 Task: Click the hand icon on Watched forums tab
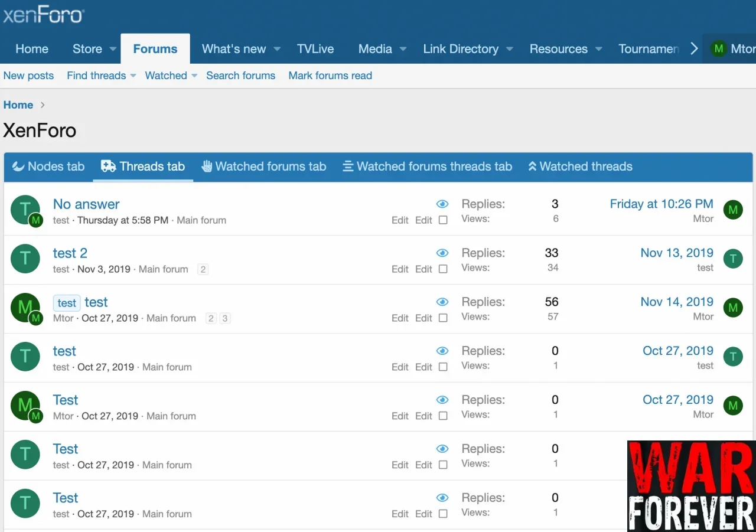[207, 167]
